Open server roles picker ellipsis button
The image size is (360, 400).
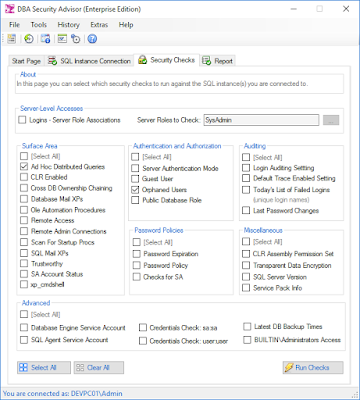(x=331, y=120)
